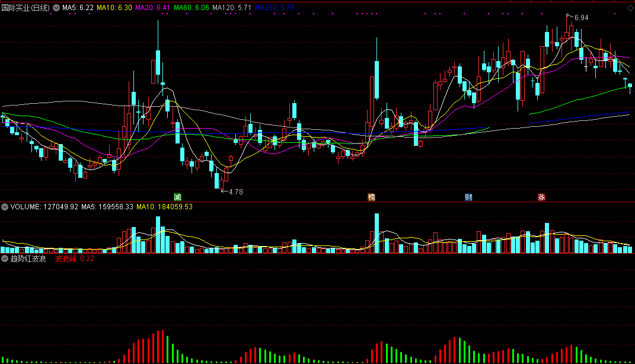Click the orange 榜 event marker

tap(371, 197)
